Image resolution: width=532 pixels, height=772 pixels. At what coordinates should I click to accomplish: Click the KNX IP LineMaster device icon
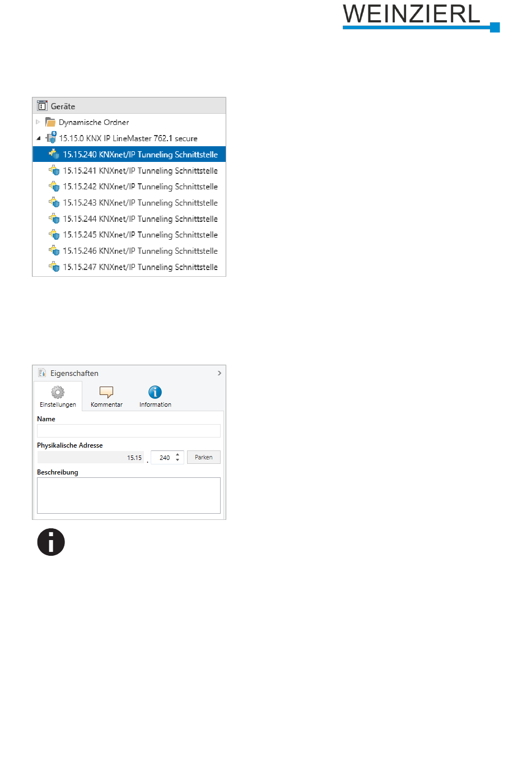click(51, 137)
